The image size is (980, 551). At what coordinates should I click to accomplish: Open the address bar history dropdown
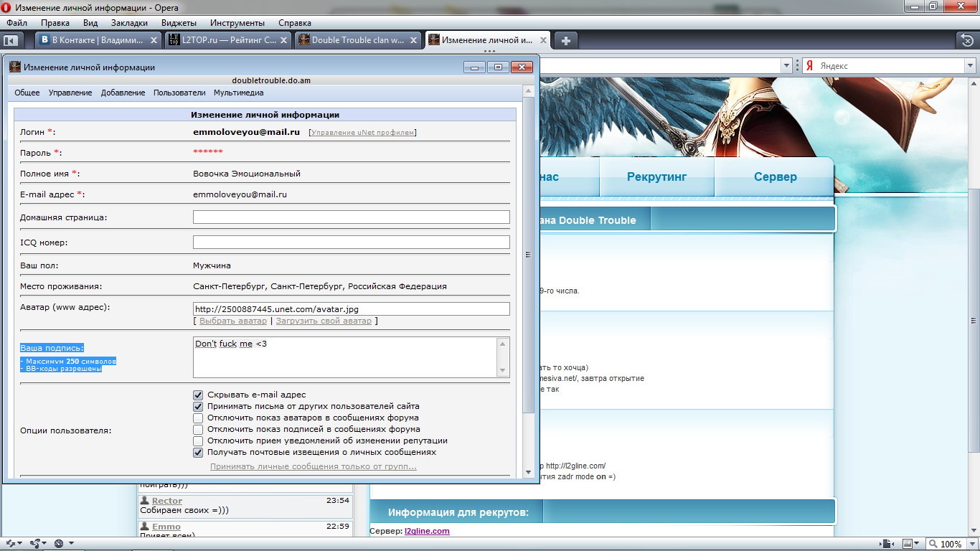[787, 65]
